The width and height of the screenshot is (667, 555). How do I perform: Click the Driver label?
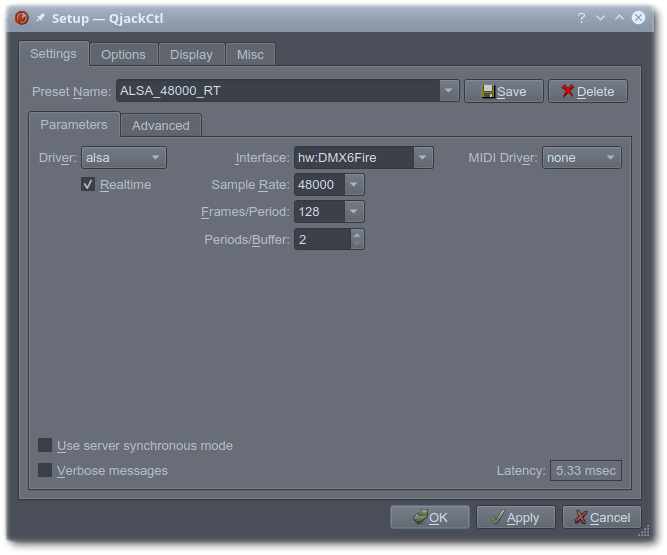click(x=57, y=158)
